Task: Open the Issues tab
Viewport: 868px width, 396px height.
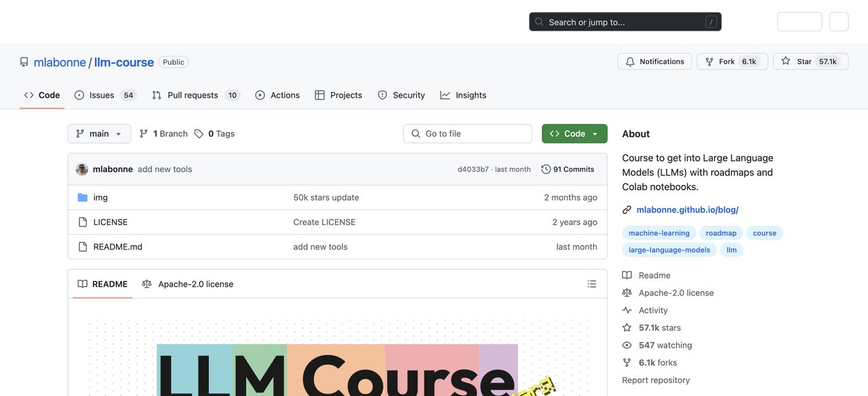Action: (x=105, y=95)
